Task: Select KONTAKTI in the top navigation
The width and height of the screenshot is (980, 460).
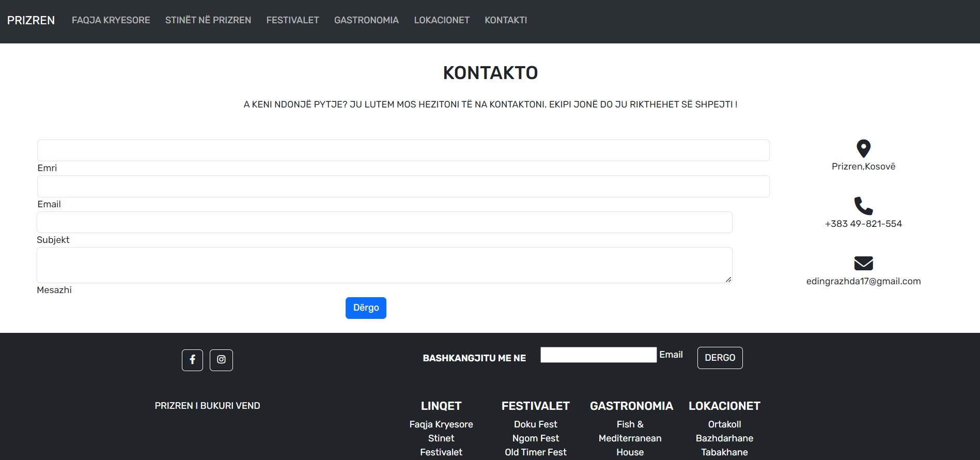Action: (x=506, y=20)
